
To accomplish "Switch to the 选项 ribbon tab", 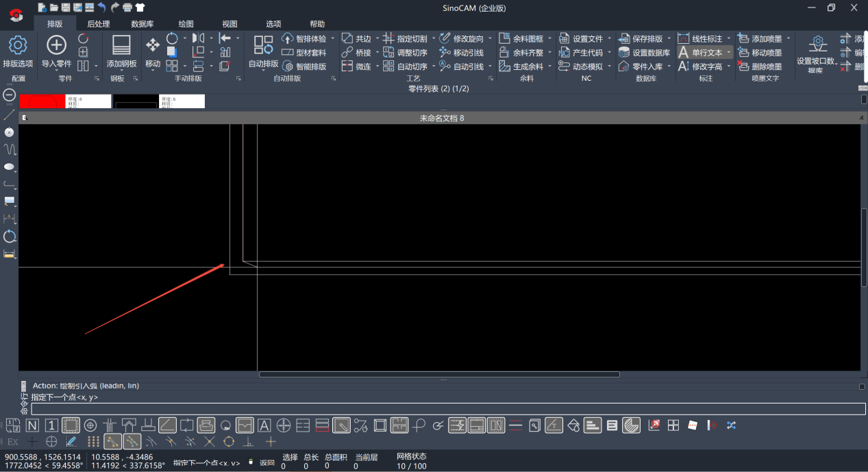I will [273, 24].
